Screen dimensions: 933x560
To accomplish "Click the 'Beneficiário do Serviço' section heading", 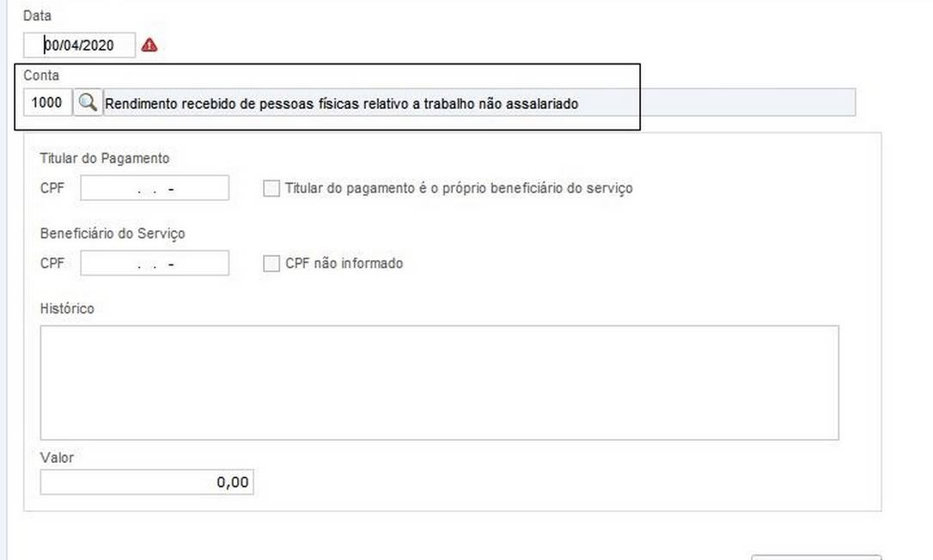I will 113,234.
